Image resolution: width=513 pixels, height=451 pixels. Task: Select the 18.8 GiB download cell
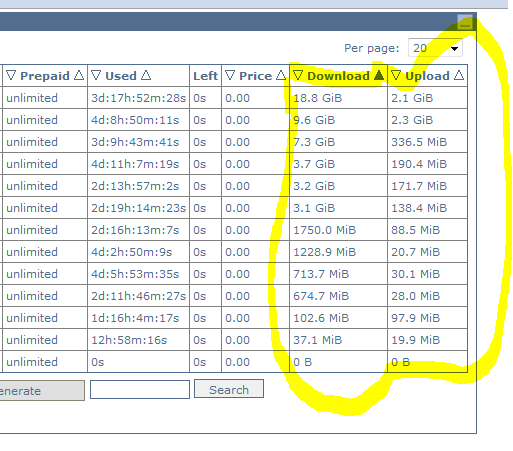tap(338, 98)
